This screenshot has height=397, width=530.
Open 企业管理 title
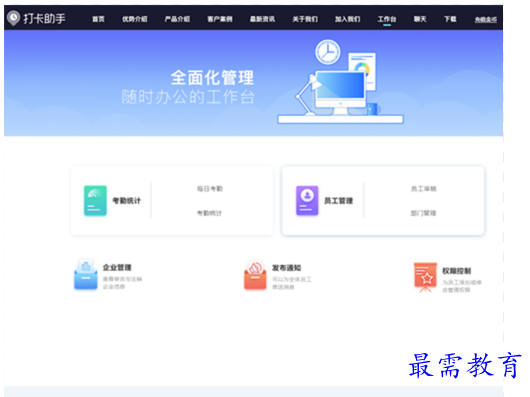117,268
